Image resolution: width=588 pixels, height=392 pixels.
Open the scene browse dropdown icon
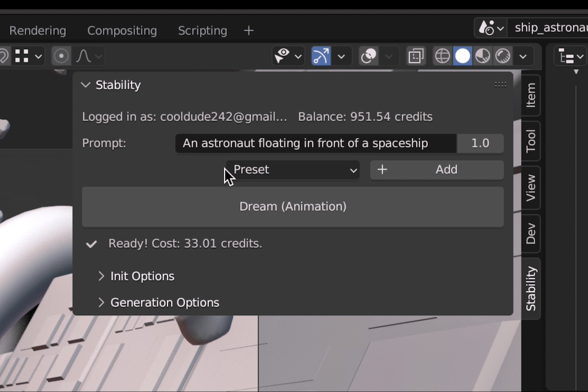tap(491, 28)
